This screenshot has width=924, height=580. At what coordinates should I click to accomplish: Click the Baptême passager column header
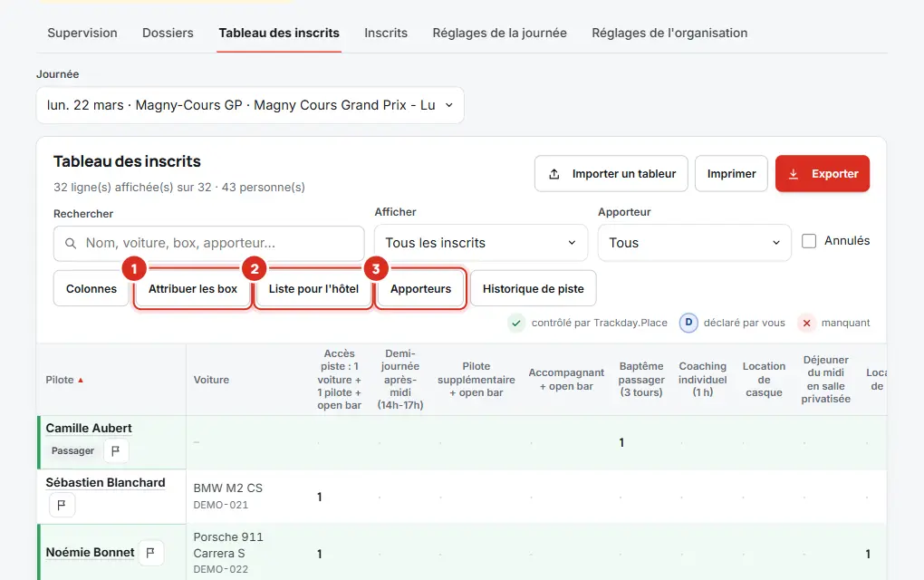click(x=641, y=380)
